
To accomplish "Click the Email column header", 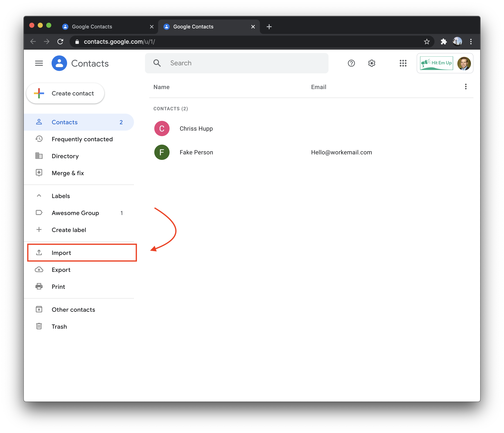I will point(318,87).
